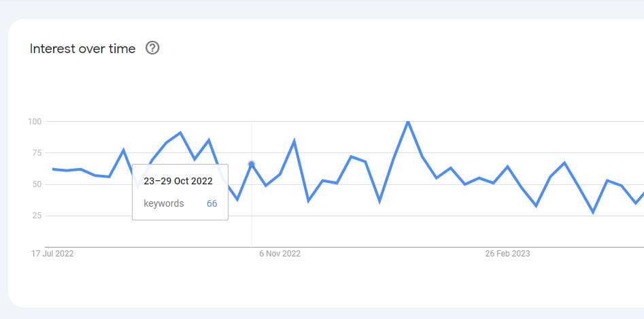The width and height of the screenshot is (644, 319).
Task: Click the first data point of the line
Action: [53, 169]
